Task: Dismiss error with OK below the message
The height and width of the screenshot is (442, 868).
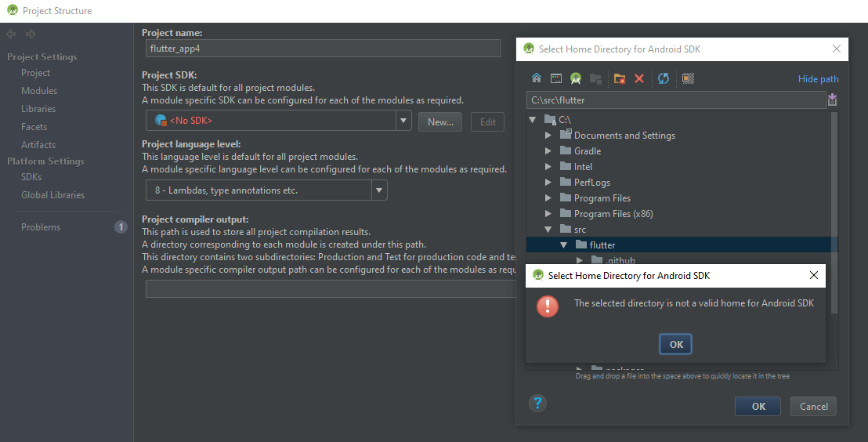Action: 675,344
